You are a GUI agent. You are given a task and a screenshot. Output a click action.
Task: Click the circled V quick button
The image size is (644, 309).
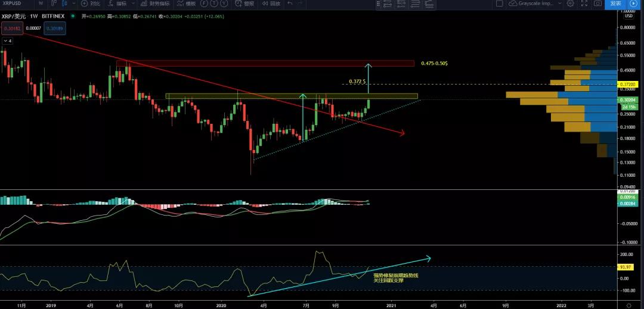[x=224, y=4]
